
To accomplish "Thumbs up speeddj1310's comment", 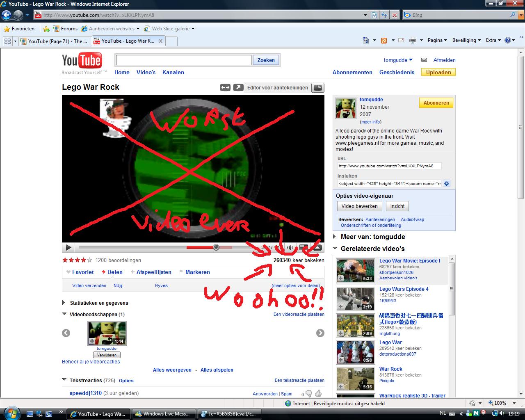I will click(x=318, y=393).
